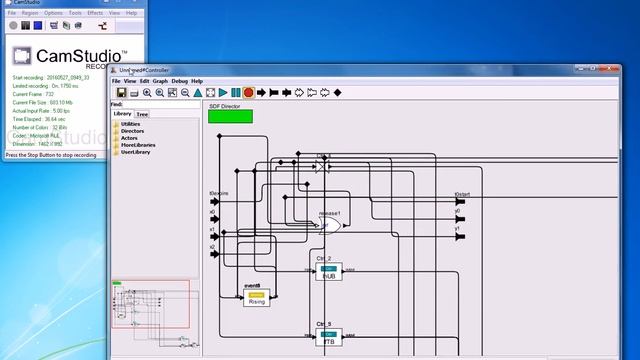Click the CamStudio grey Record button

13,26
